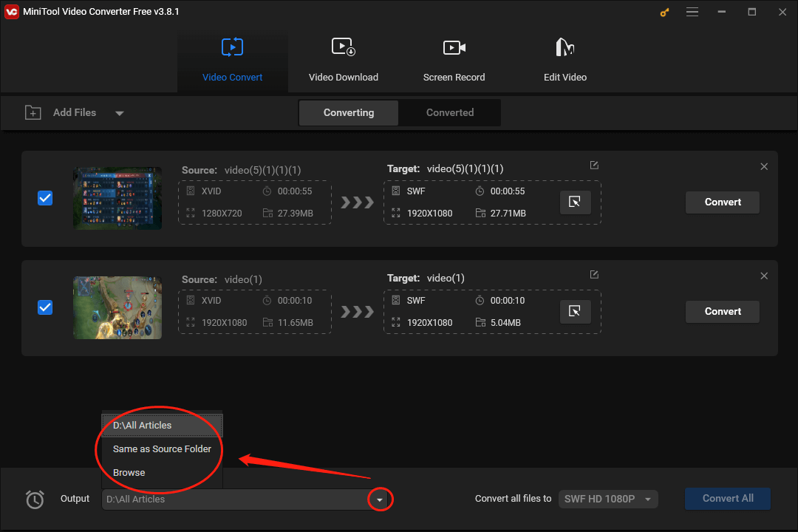Open the video(1) thumbnail preview
This screenshot has width=798, height=532.
117,307
